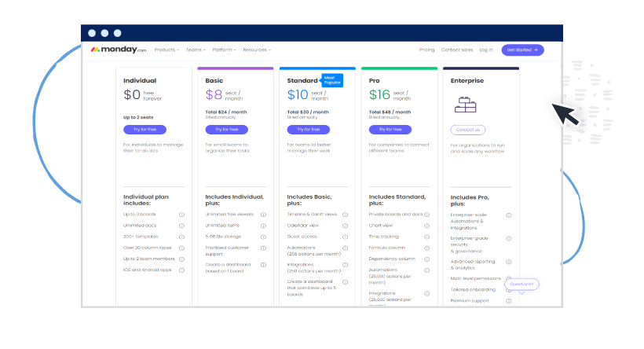The image size is (644, 349).
Task: Show info for Up to 3 boards
Action: click(x=181, y=215)
